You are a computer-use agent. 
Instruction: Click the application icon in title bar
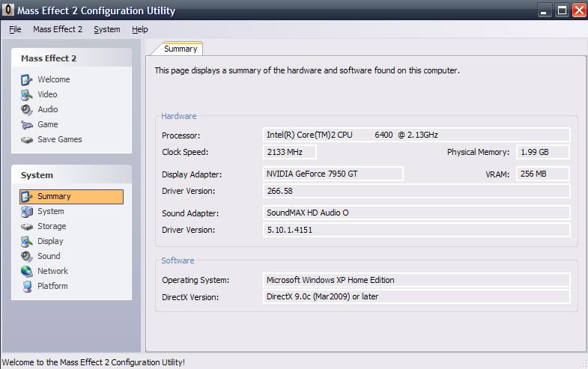(x=8, y=10)
